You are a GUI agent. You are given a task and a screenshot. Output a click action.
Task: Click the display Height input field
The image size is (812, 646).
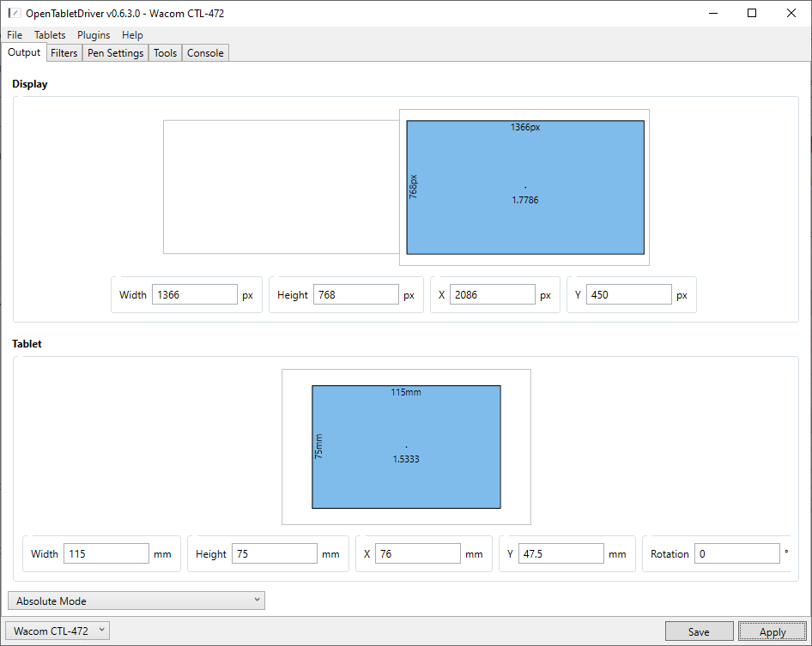(x=355, y=294)
